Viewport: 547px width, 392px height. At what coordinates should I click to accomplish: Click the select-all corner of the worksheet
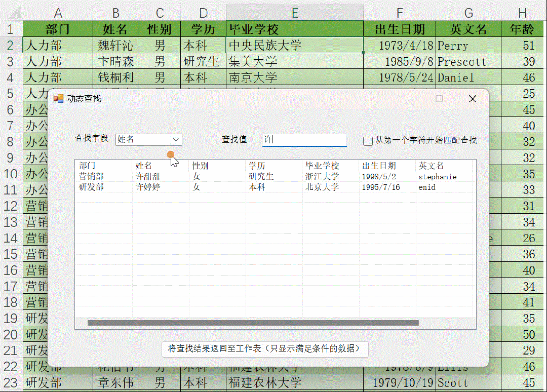pos(14,13)
